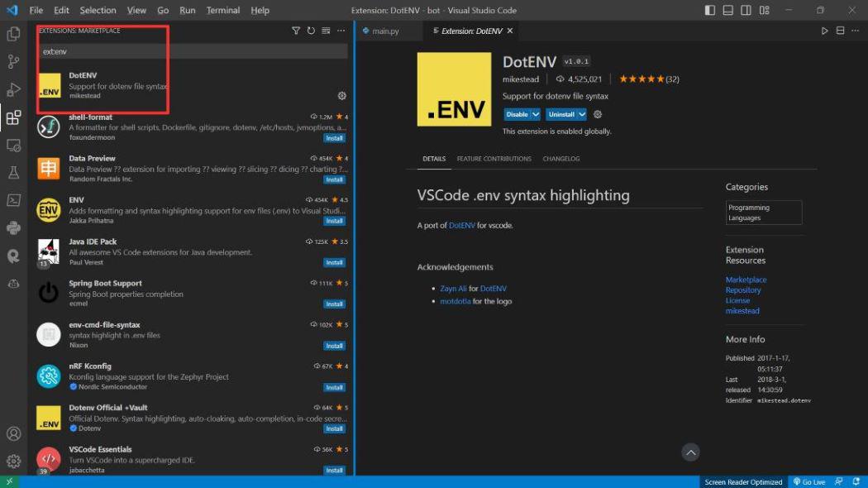Screen dimensions: 868x488
Task: Open the Explorer view in activity bar
Action: [13, 34]
